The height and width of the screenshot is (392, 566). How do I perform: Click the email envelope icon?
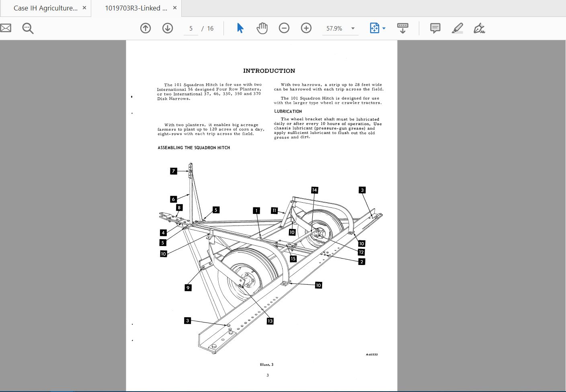pyautogui.click(x=6, y=28)
